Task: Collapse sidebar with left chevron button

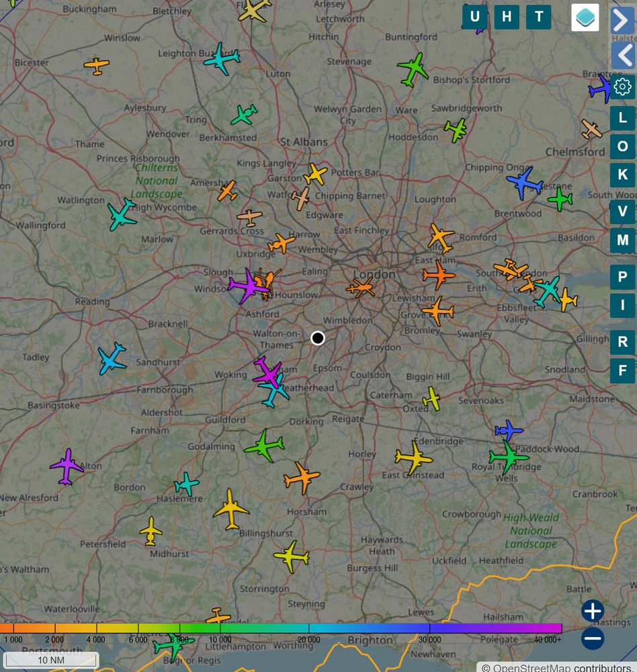Action: 622,55
